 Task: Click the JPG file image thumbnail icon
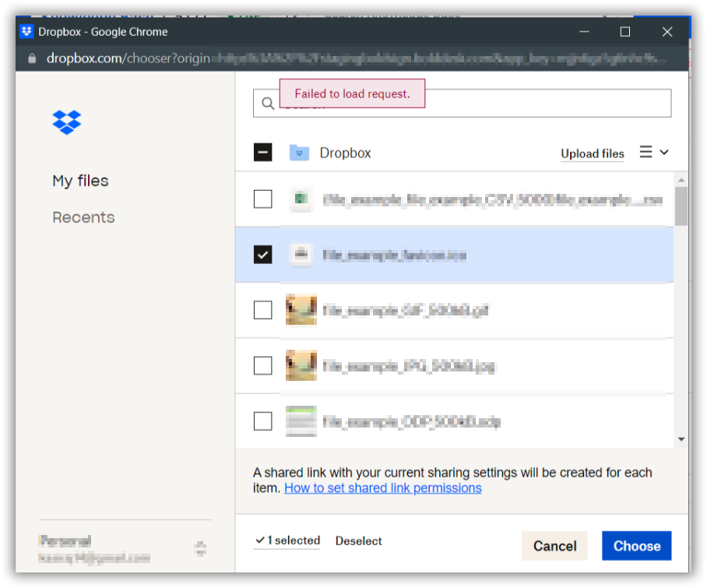pos(301,364)
